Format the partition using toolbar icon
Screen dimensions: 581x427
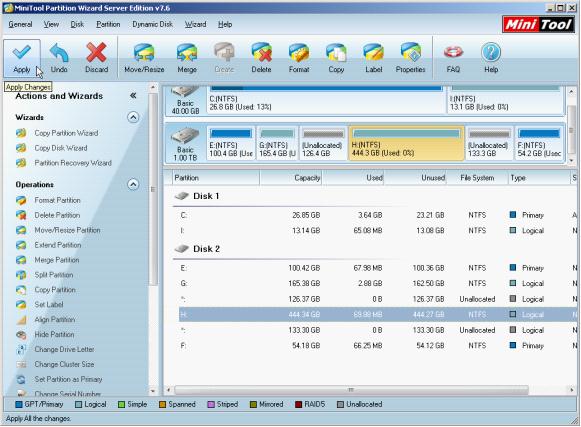pos(299,58)
